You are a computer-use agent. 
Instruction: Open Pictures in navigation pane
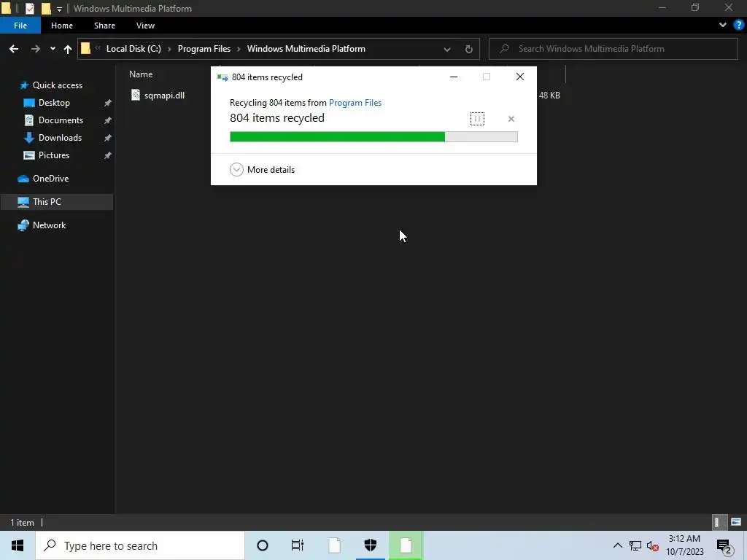click(x=53, y=155)
